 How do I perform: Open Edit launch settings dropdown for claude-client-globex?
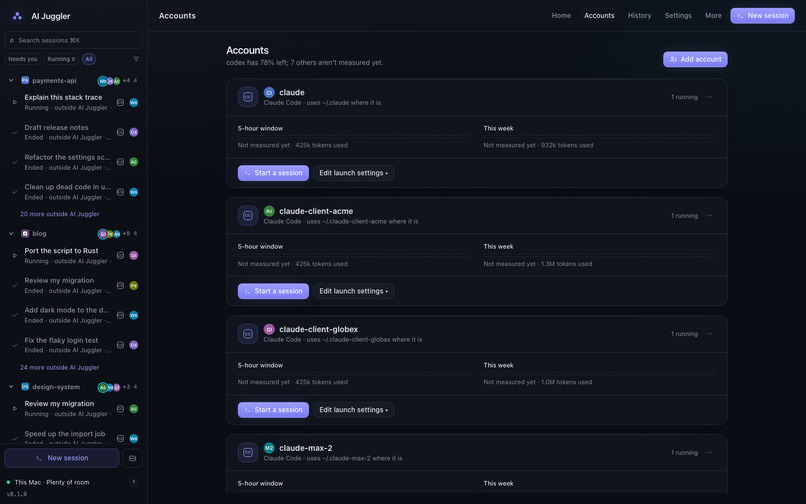coord(354,410)
